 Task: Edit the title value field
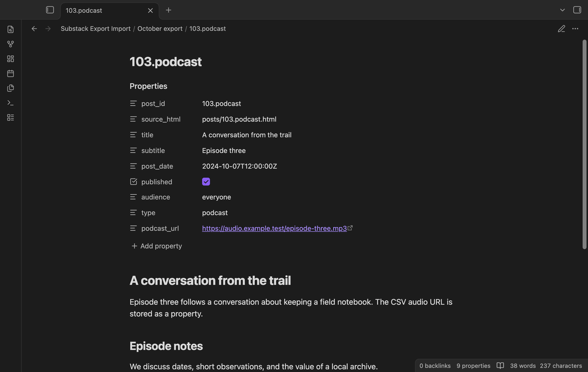[246, 135]
